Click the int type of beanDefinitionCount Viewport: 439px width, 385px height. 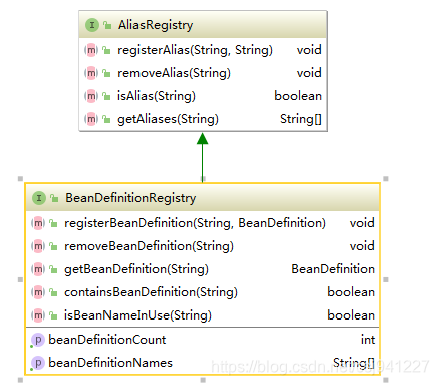click(368, 340)
